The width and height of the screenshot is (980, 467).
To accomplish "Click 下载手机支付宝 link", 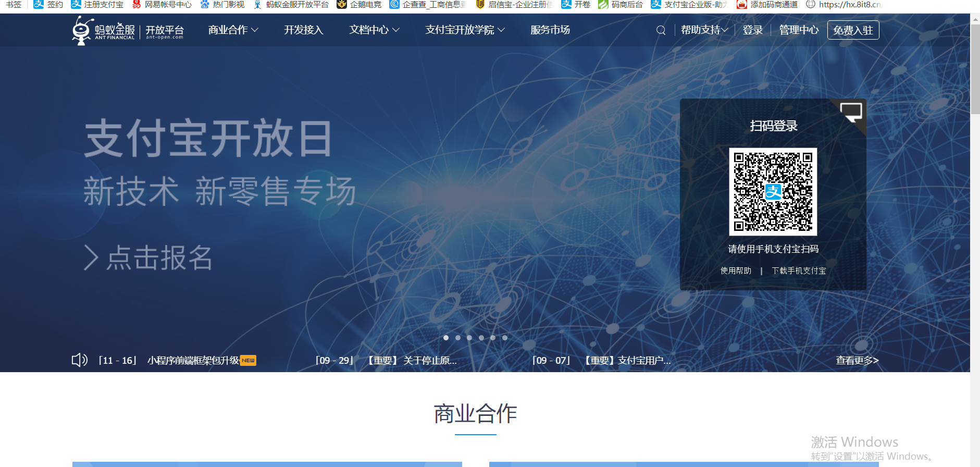I will 799,271.
